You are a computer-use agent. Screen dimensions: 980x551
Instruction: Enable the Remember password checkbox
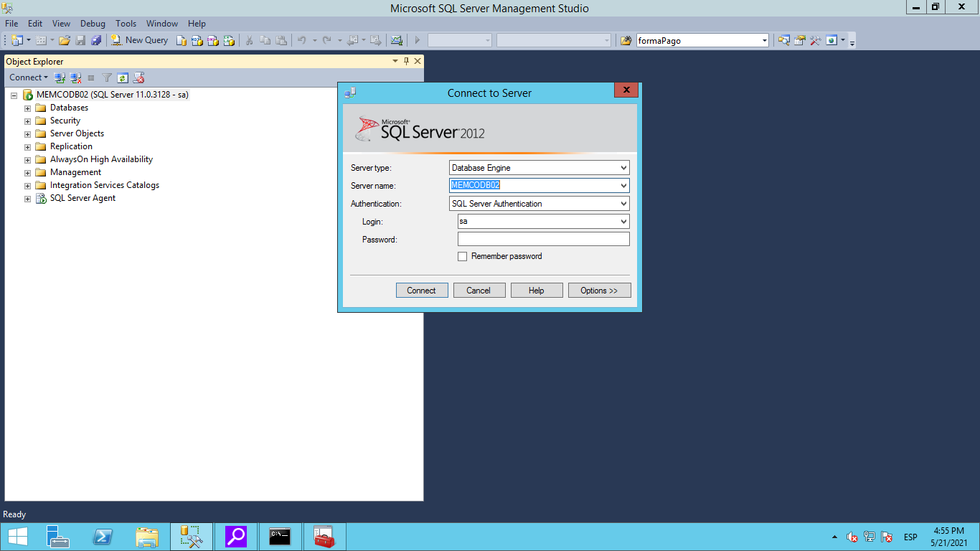tap(463, 256)
